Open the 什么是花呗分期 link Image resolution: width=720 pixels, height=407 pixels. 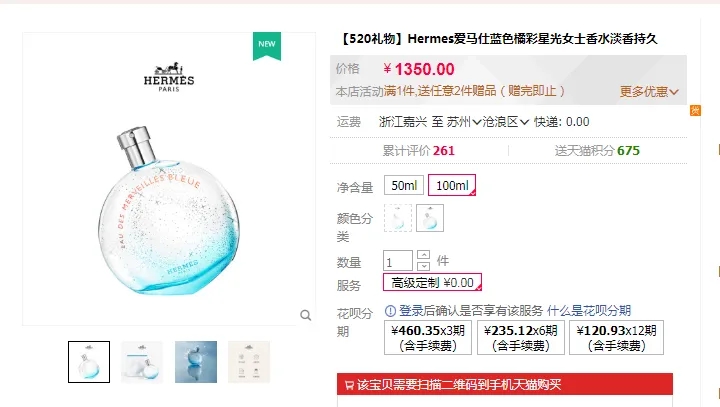click(x=589, y=311)
